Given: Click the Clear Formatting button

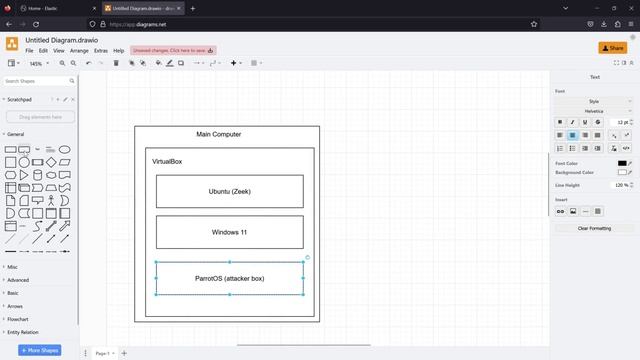Looking at the screenshot, I should pos(594,228).
